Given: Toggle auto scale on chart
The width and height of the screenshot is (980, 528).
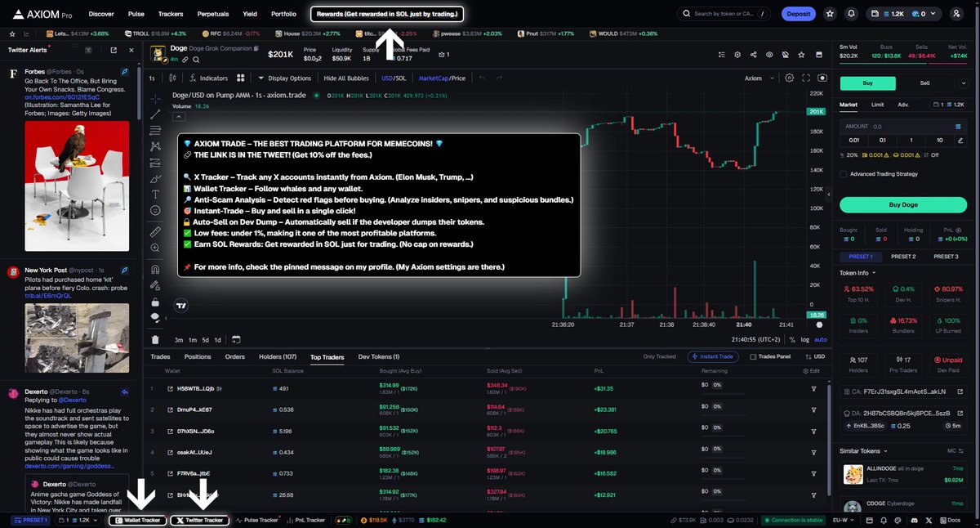Looking at the screenshot, I should 820,339.
